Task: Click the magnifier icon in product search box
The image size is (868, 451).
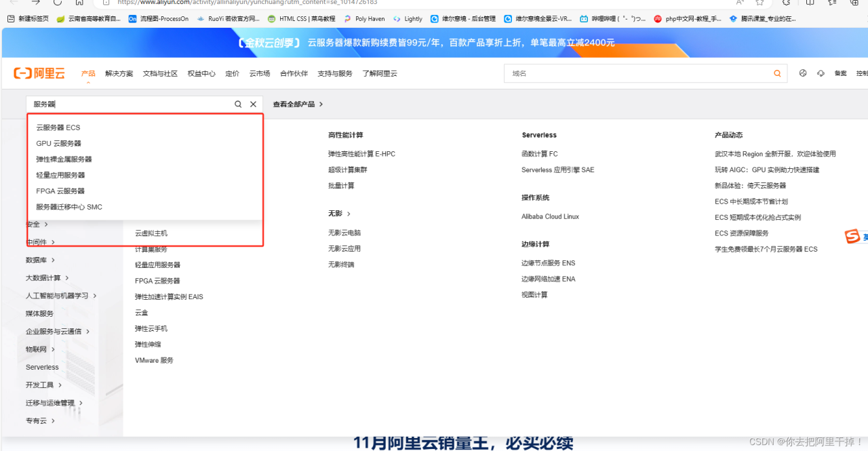Action: pos(238,104)
